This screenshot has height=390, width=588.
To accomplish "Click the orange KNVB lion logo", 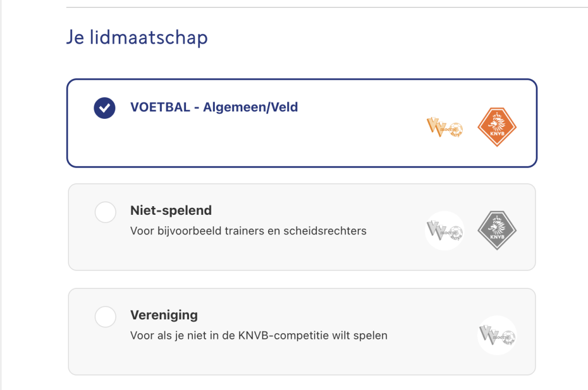I will (x=497, y=127).
